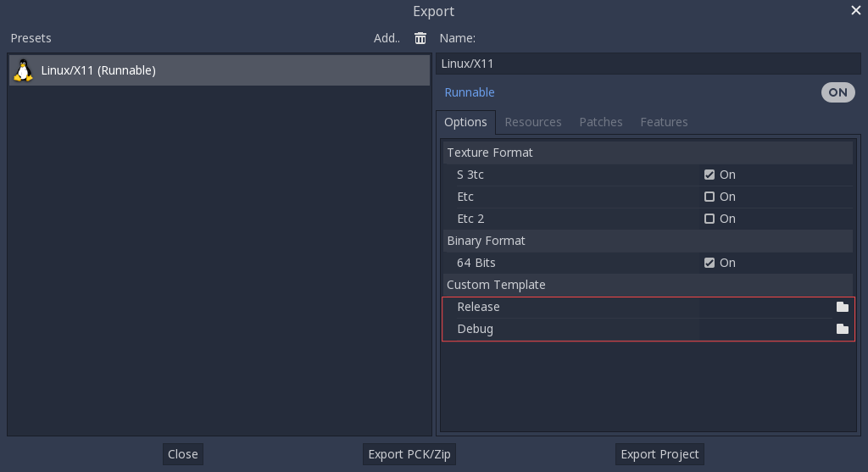
Task: Select the Options tab
Action: 465,122
